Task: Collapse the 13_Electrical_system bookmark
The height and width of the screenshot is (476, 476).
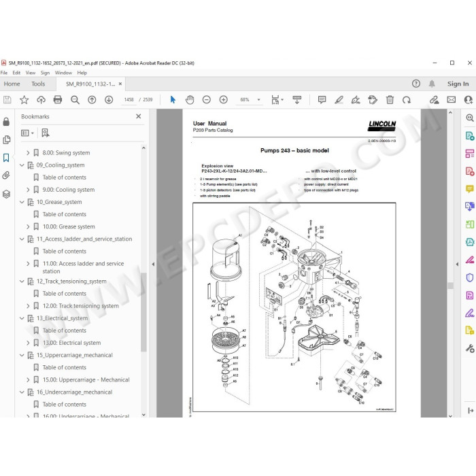Action: (22, 318)
